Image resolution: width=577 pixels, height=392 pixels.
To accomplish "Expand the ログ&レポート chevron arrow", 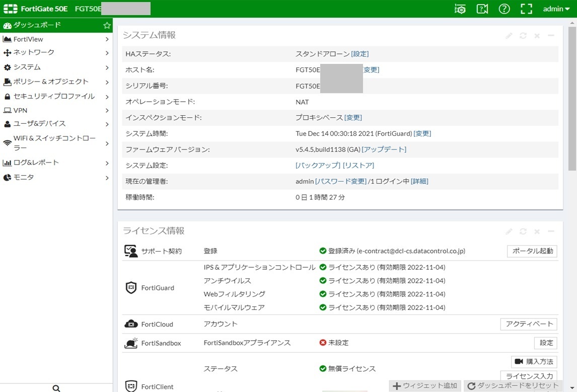I will pyautogui.click(x=107, y=163).
